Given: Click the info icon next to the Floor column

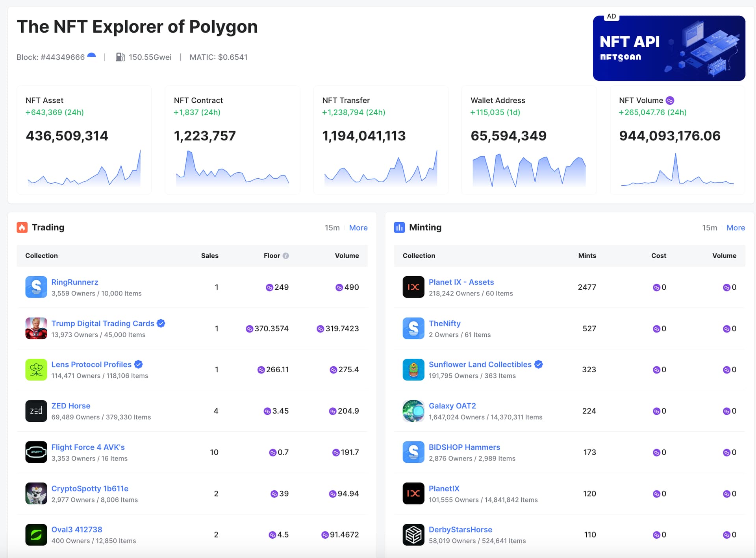Looking at the screenshot, I should [286, 255].
